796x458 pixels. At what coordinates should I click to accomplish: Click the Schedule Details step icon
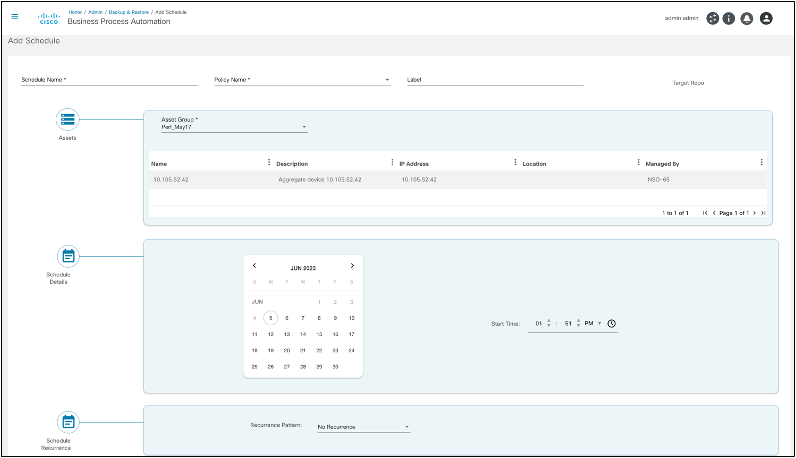coord(68,256)
